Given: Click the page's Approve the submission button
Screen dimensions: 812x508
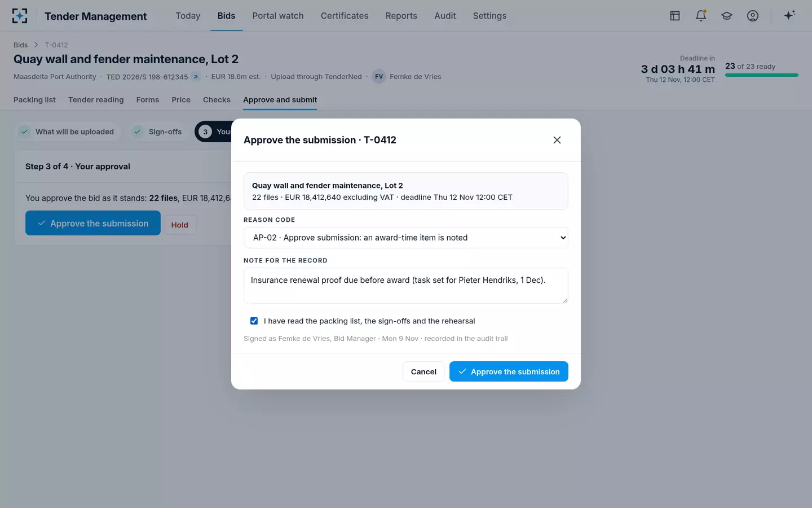Looking at the screenshot, I should pyautogui.click(x=93, y=223).
